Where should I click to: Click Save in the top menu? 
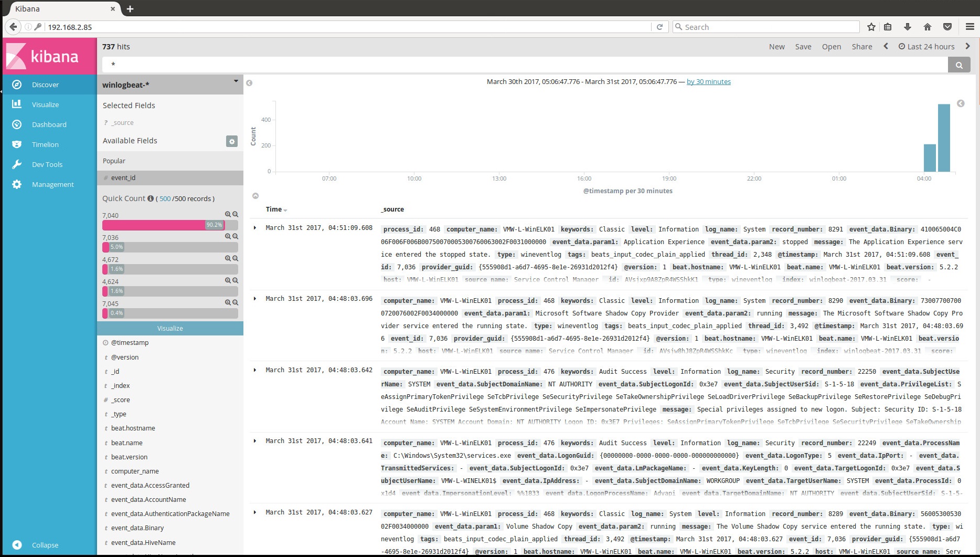click(803, 47)
